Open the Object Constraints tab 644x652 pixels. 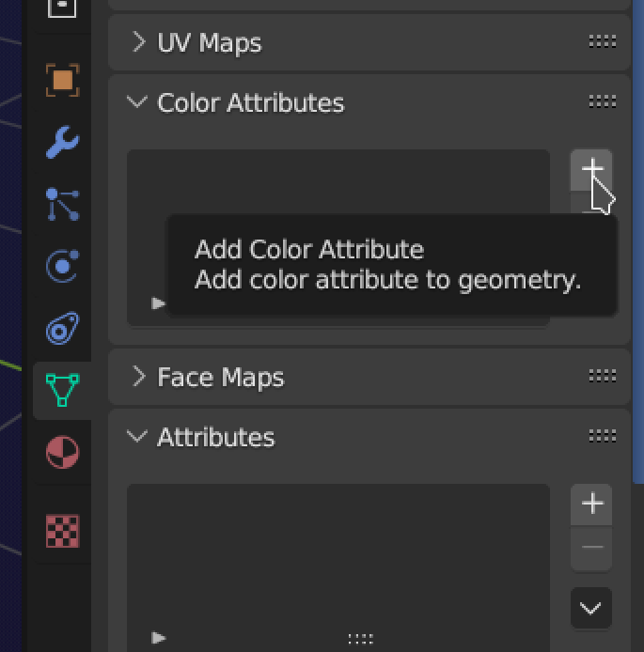coord(63,329)
